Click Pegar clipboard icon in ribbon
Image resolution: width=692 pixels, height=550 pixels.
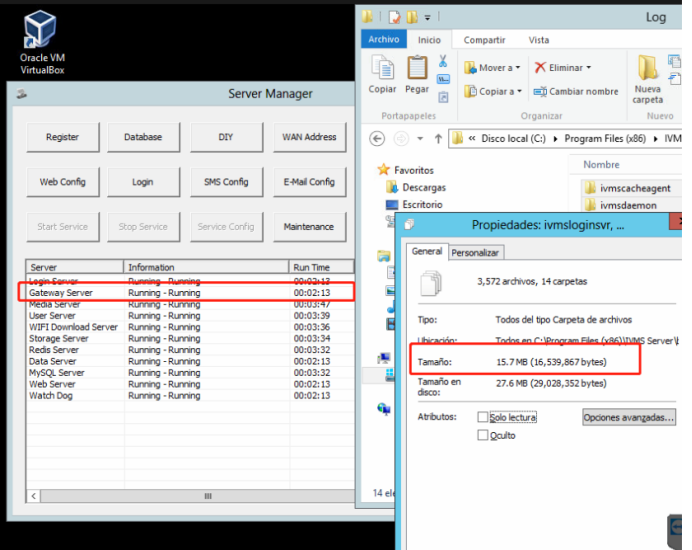pyautogui.click(x=417, y=68)
